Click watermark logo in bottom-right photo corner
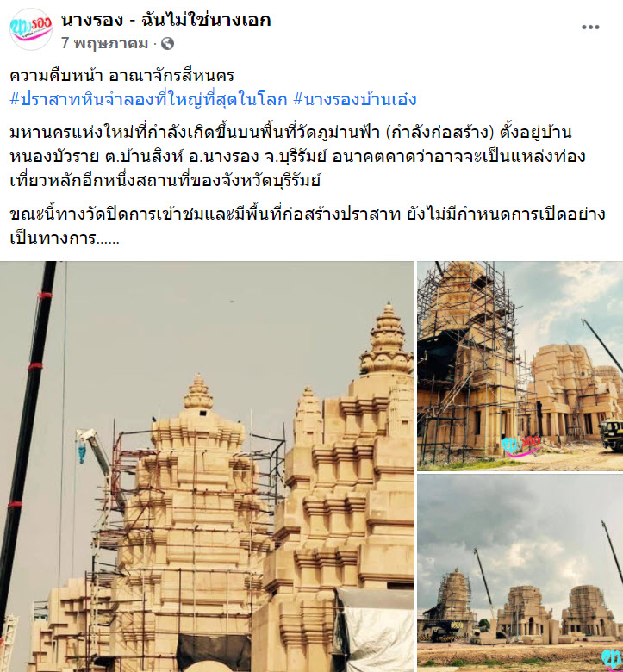The height and width of the screenshot is (672, 623). 612,660
